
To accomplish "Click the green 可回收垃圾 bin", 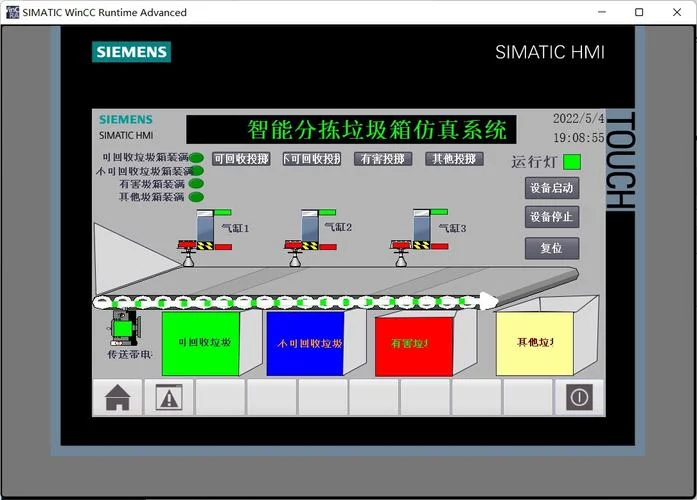I will point(200,344).
